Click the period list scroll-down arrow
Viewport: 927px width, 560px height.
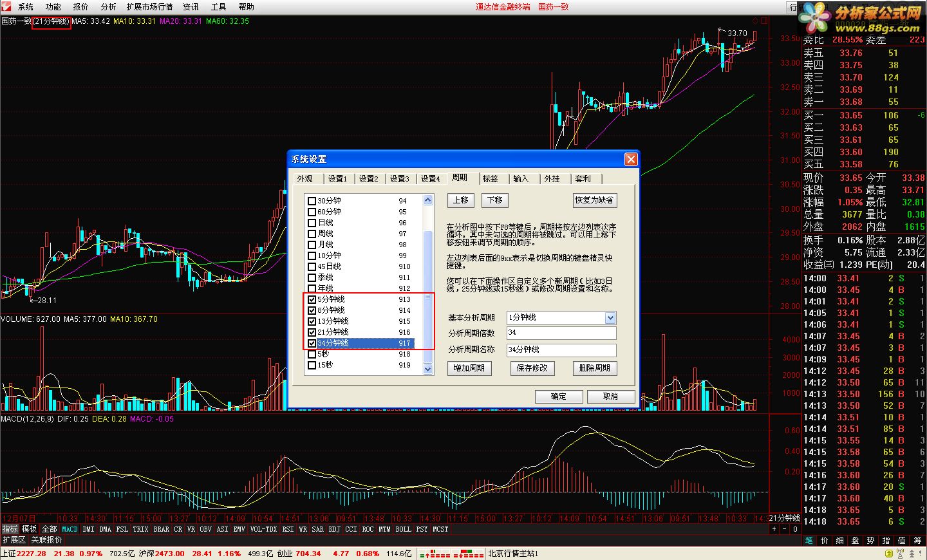[428, 369]
